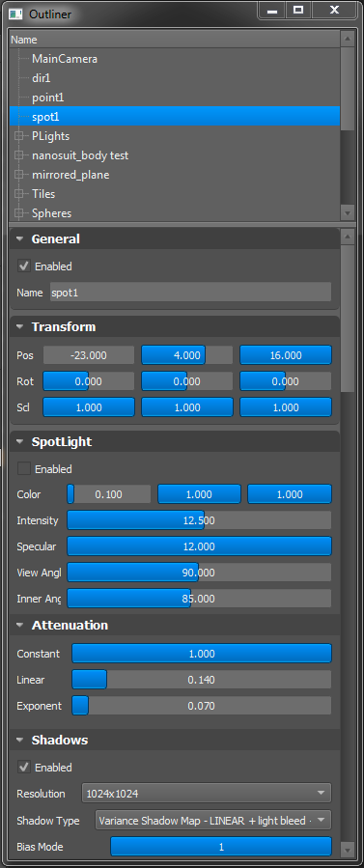Click the Intensity slider at 12.500
This screenshot has height=868, width=364.
[199, 520]
